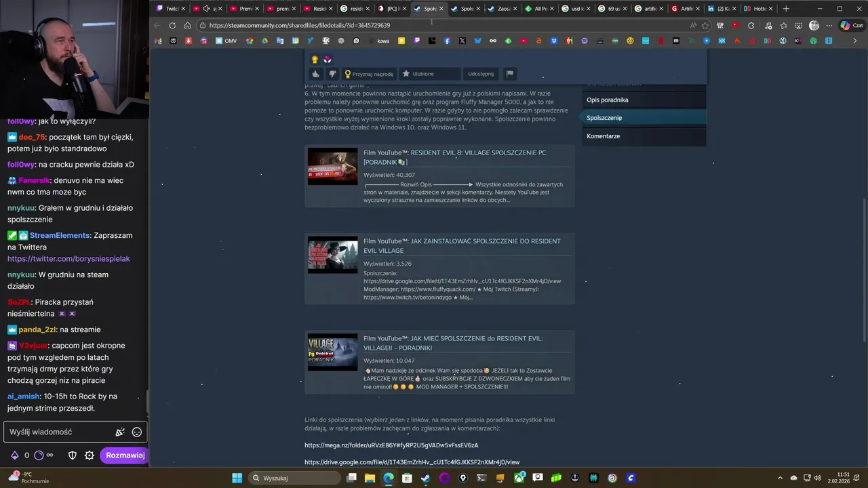Open the Windows Start menu
Screen dimensions: 868x488
pos(237,478)
